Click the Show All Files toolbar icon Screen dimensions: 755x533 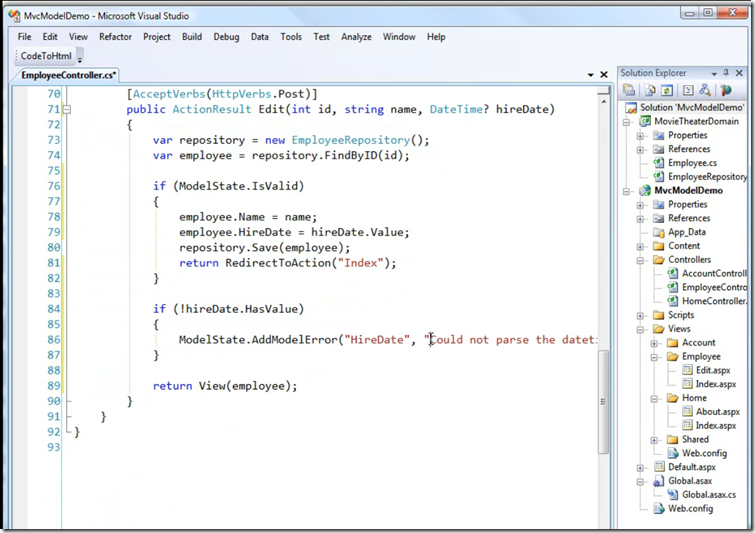650,90
